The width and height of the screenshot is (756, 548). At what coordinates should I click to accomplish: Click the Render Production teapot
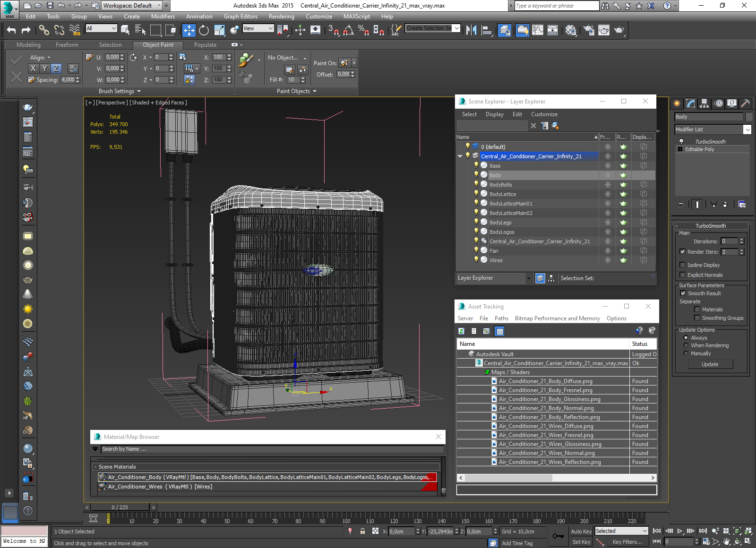tap(619, 30)
